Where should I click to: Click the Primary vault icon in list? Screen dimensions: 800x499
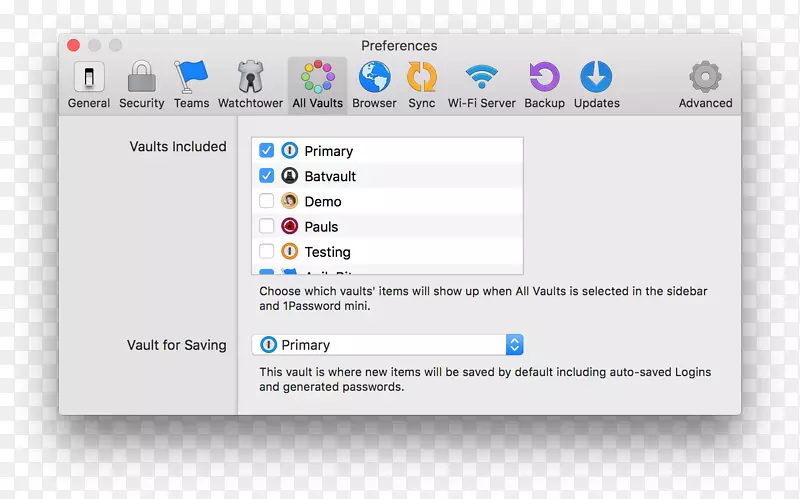pos(289,151)
